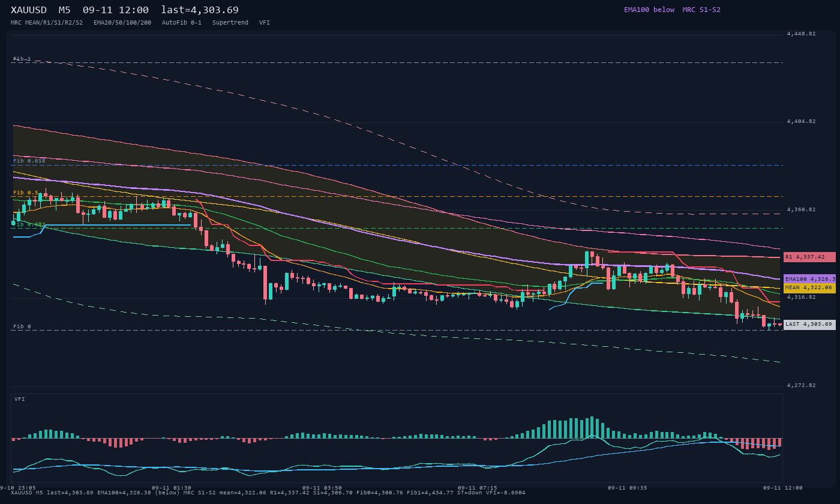Click the Fib 1 level label
The width and height of the screenshot is (840, 504).
tap(22, 59)
